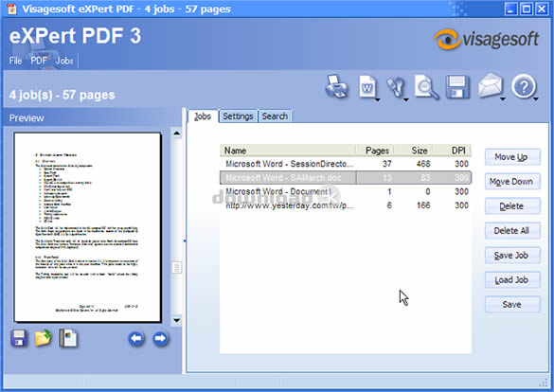This screenshot has width=554, height=392.
Task: Open the question mark help icon
Action: pyautogui.click(x=524, y=86)
